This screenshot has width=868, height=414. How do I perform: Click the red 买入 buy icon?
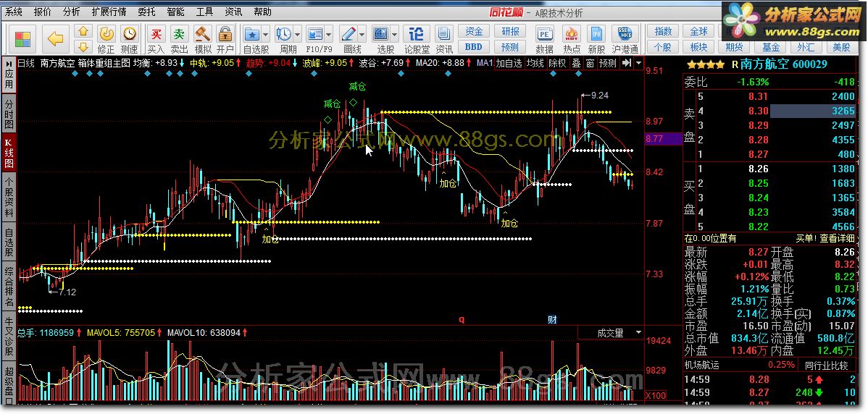click(156, 34)
